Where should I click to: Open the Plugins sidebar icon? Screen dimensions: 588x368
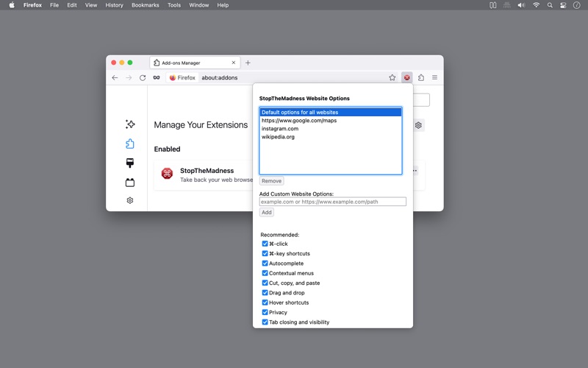[x=130, y=183]
